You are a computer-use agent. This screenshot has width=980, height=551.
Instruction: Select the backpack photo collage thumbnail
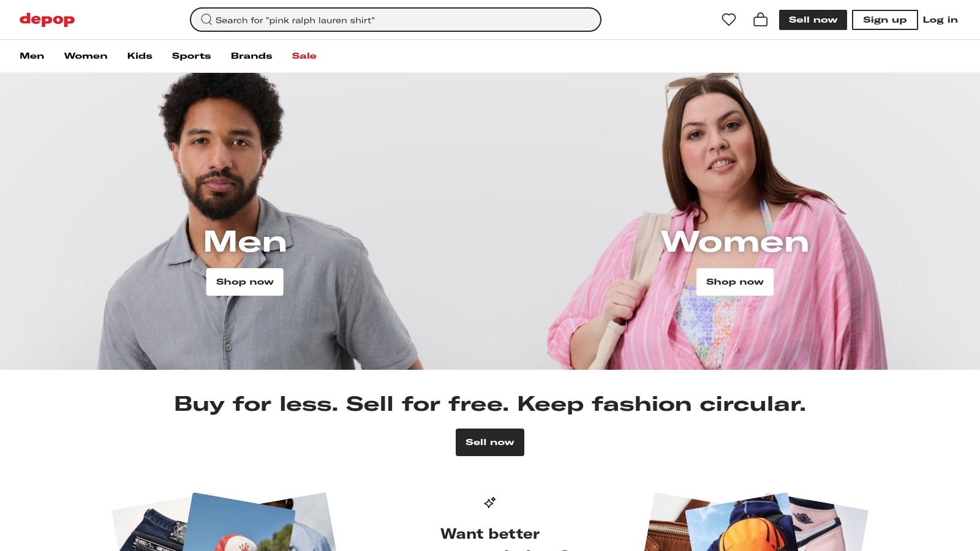click(756, 522)
